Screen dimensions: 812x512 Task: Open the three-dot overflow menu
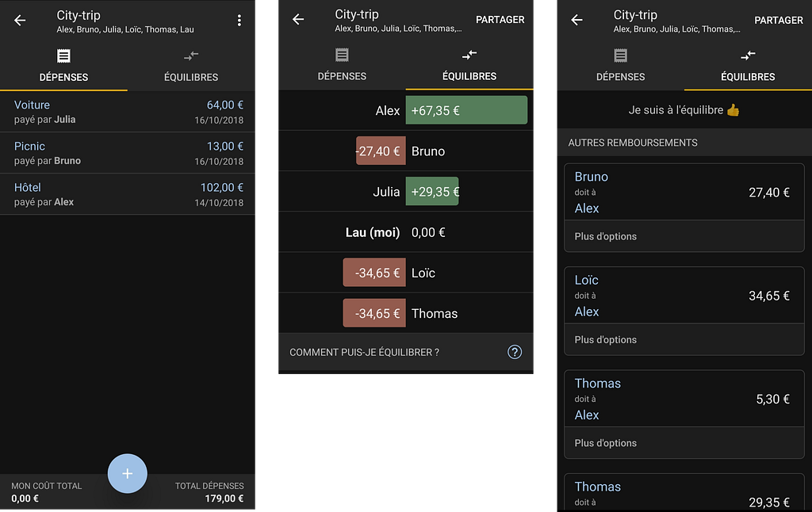click(x=239, y=20)
